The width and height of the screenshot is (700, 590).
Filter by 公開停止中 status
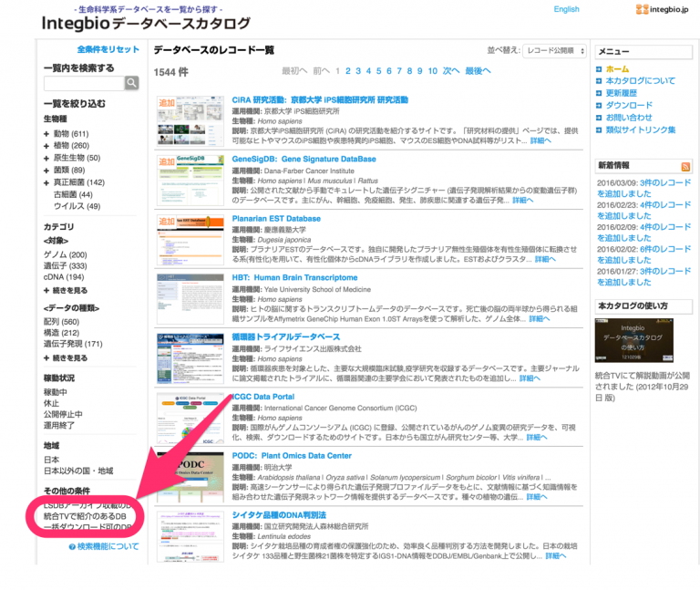pyautogui.click(x=63, y=415)
